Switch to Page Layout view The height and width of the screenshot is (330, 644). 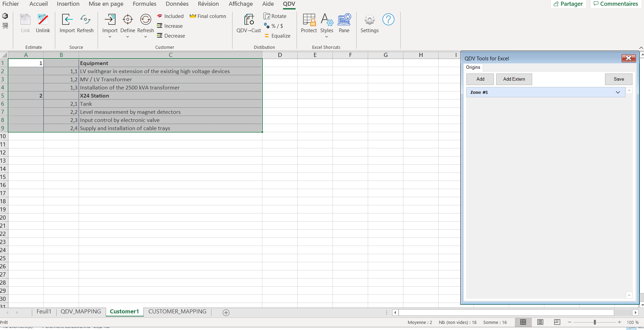[x=540, y=322]
